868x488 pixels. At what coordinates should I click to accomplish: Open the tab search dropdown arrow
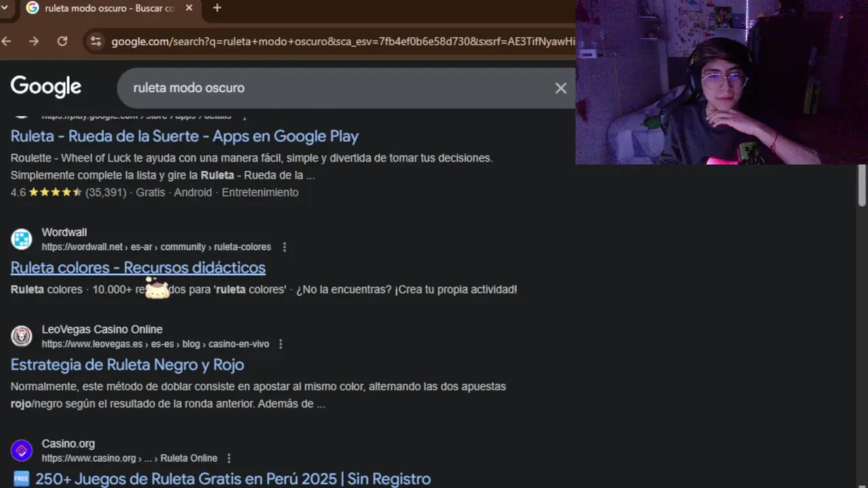4,8
